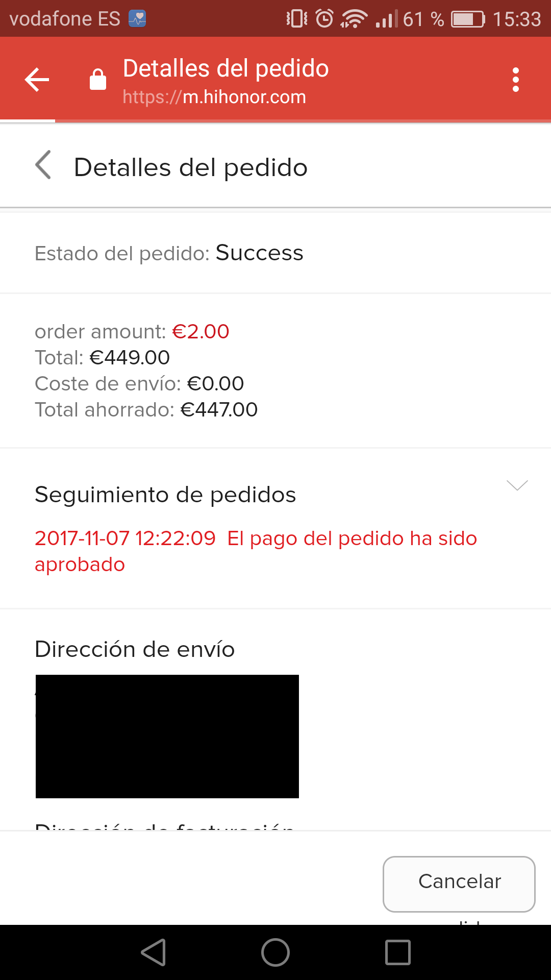This screenshot has width=551, height=980.
Task: Tap the battery status icon
Action: (x=467, y=19)
